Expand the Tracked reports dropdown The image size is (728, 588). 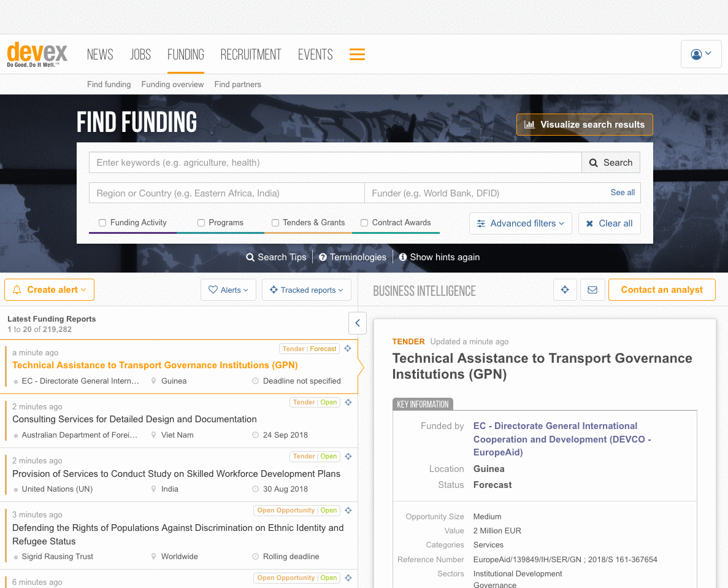tap(307, 290)
